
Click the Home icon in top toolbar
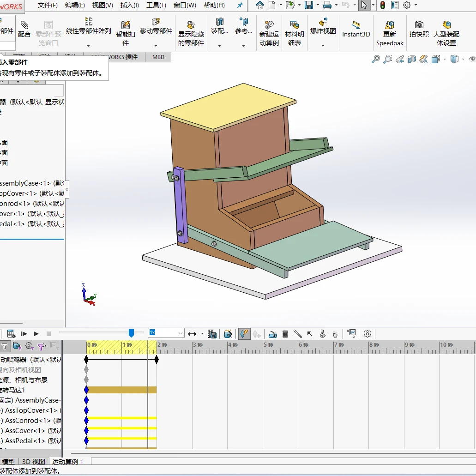260,5
